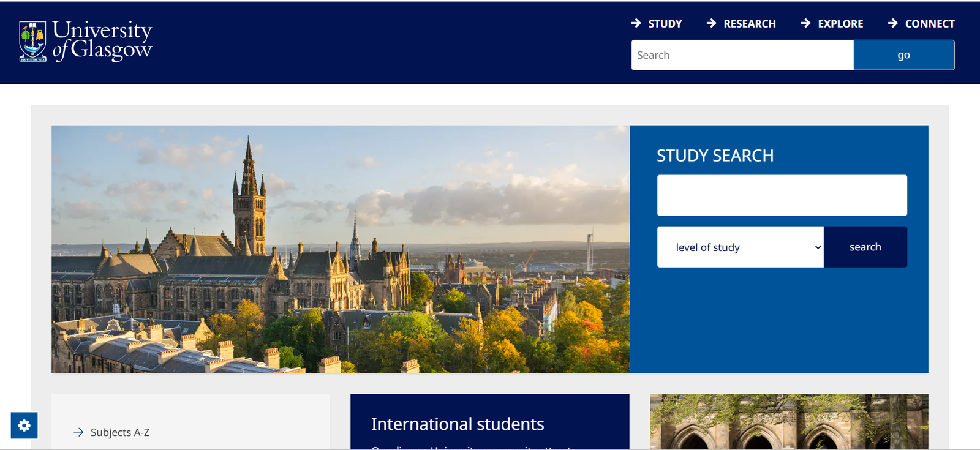Open the Study menu
Viewport: 980px width, 450px height.
tap(657, 23)
